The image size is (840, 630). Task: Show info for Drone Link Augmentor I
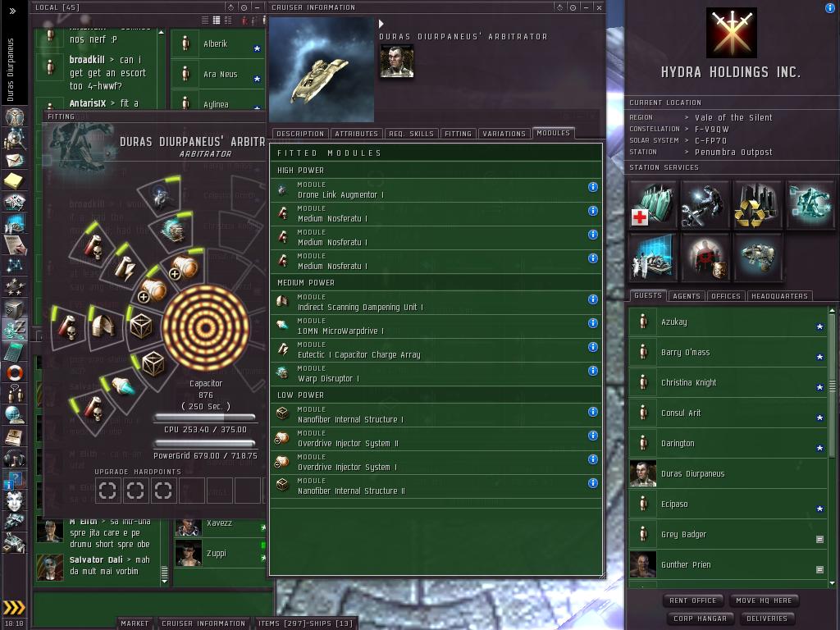click(592, 187)
